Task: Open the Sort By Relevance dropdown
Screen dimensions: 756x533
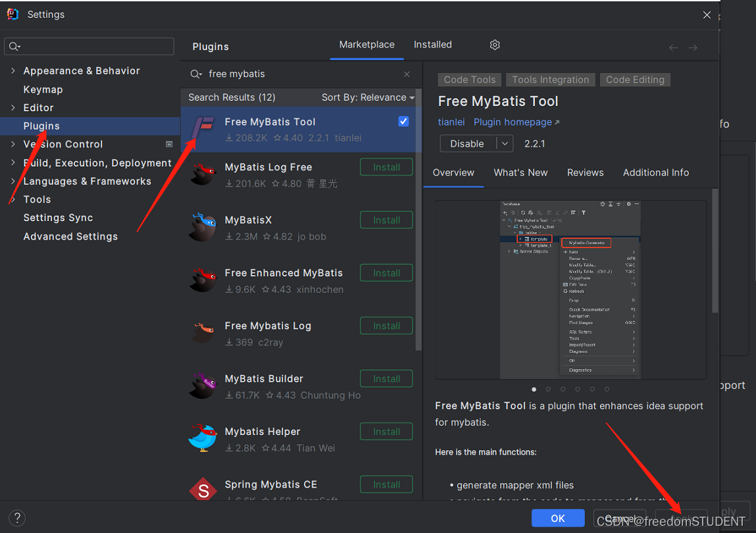Action: [365, 97]
